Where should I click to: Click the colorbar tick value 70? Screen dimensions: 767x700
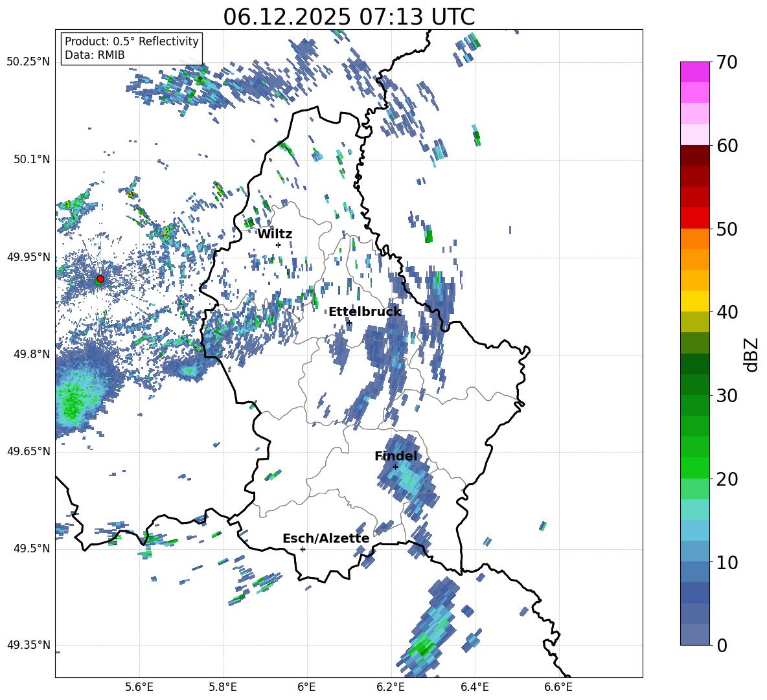[x=727, y=62]
